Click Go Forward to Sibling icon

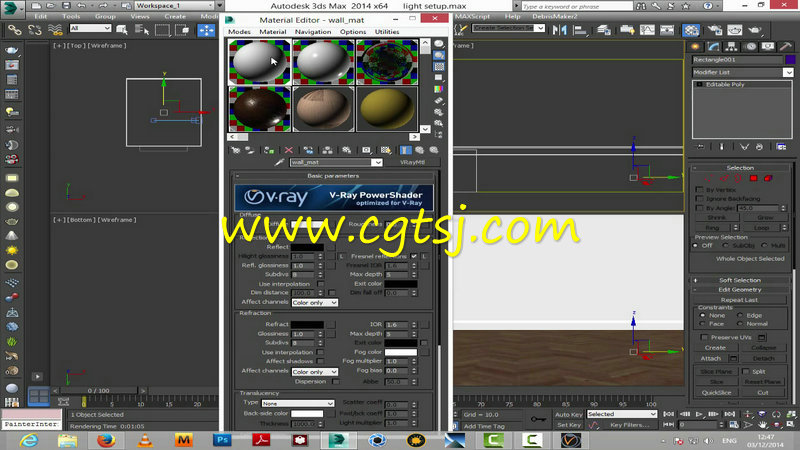tap(434, 150)
